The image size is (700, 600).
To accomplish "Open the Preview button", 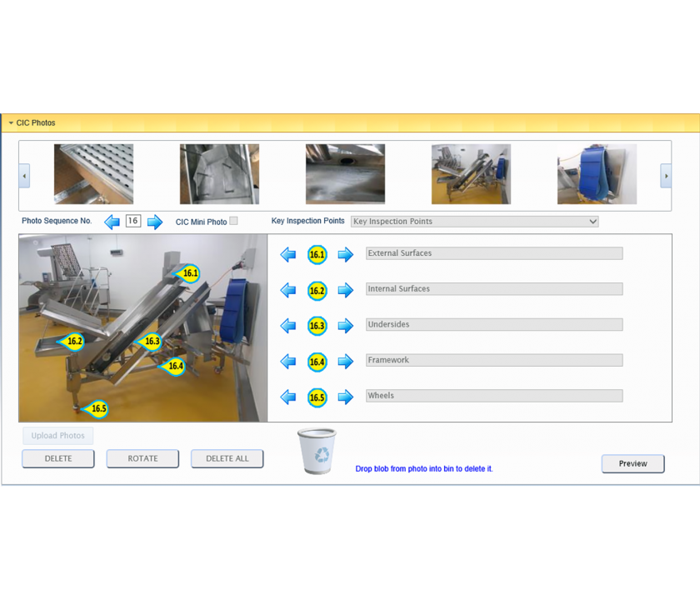I will pyautogui.click(x=632, y=463).
